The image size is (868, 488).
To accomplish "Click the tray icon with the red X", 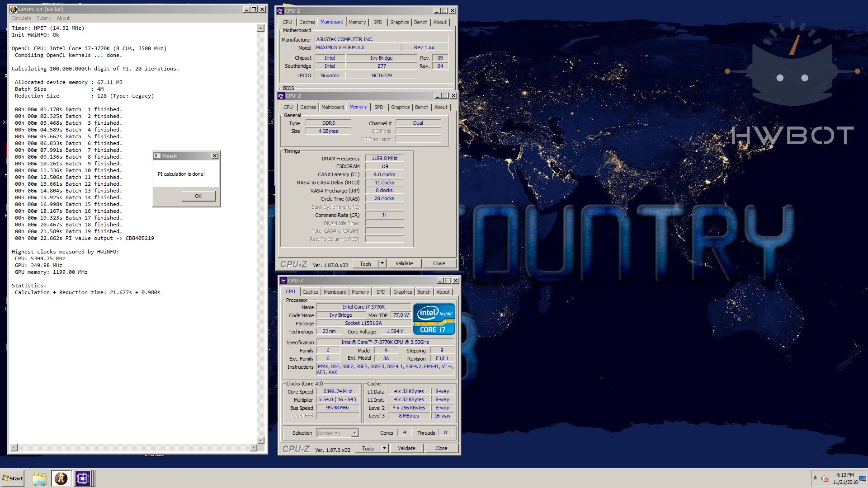I will (825, 479).
